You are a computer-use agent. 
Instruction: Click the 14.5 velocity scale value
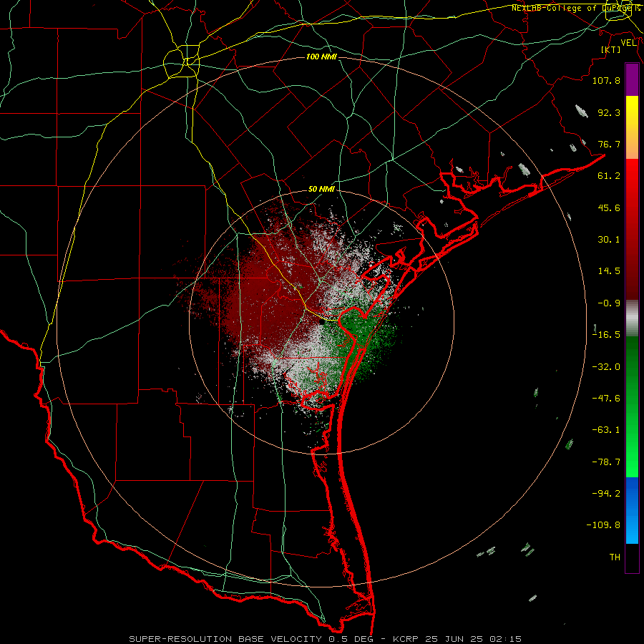609,271
